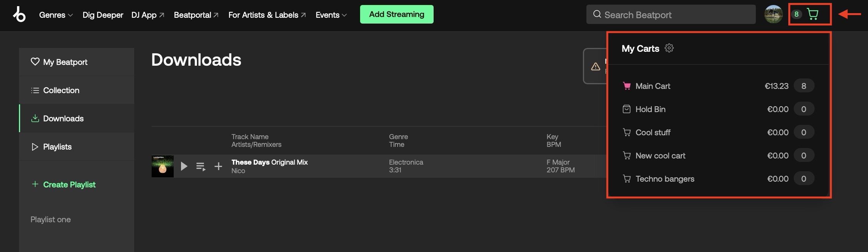Open the Beatport logo home link

(x=19, y=15)
